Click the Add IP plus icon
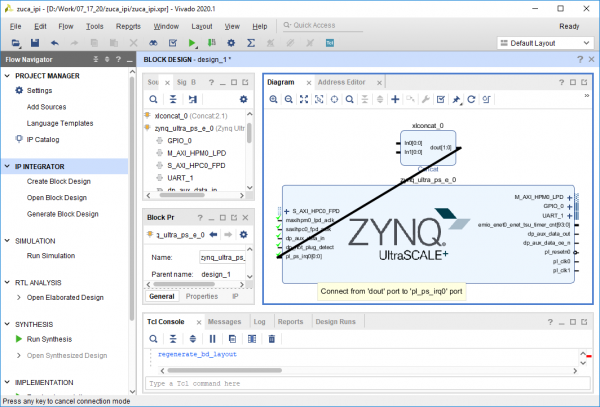This screenshot has height=407, width=600. (x=396, y=100)
